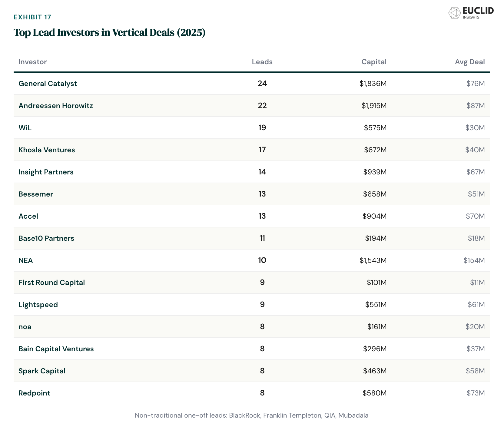This screenshot has width=504, height=430.
Task: Click the First Round Capital name
Action: (x=51, y=283)
